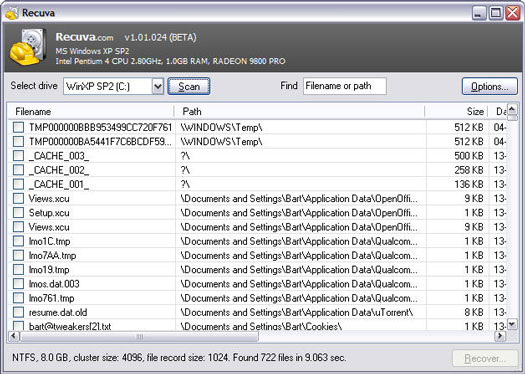Image resolution: width=525 pixels, height=374 pixels.
Task: Click the vertical scrollbar thumb
Action: [512, 118]
